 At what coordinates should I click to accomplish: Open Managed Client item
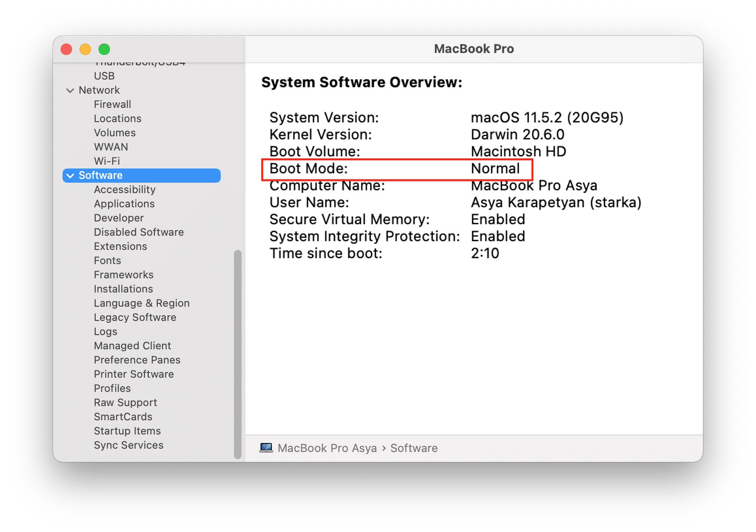[x=132, y=346]
